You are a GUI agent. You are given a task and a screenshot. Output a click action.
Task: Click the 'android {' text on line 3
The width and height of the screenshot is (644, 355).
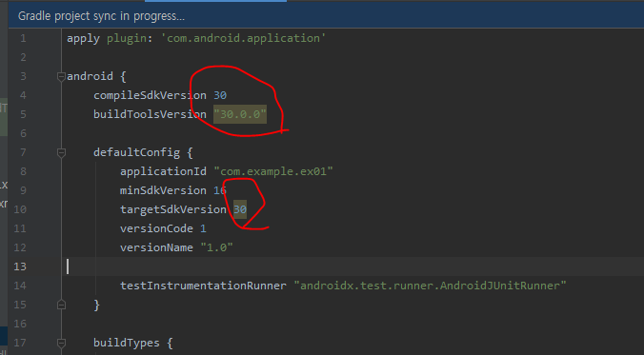point(96,76)
